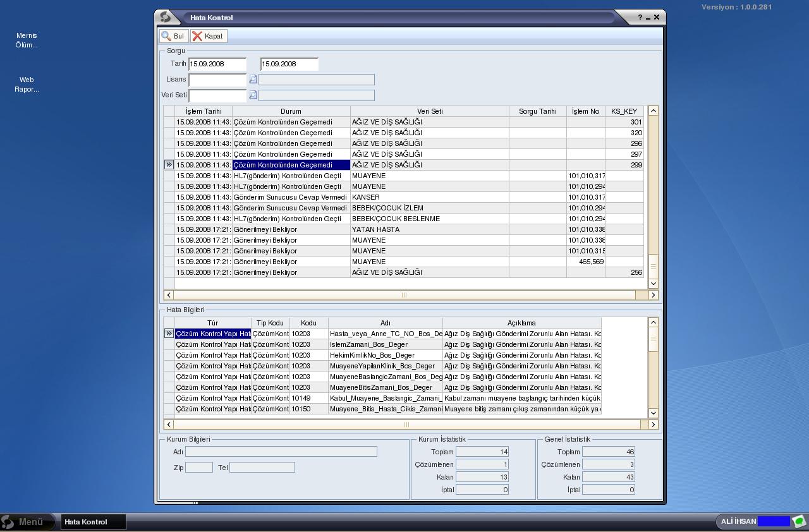Click the Açıklama column header

(x=522, y=323)
